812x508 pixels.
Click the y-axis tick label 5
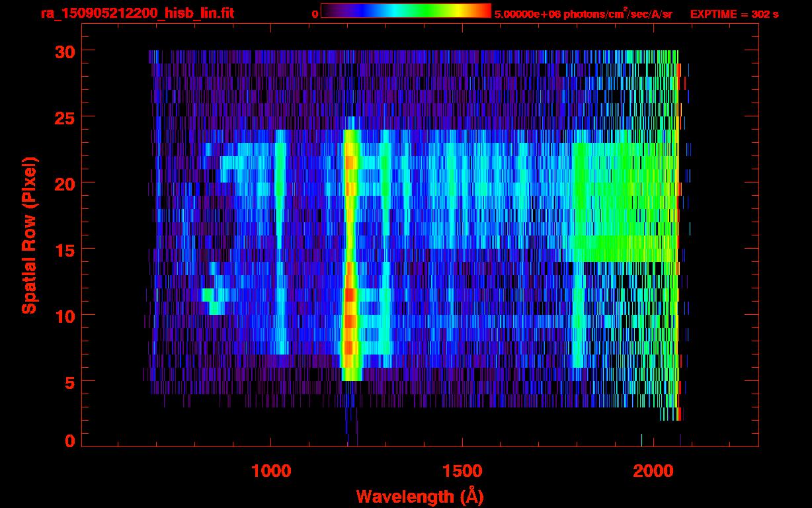click(69, 382)
